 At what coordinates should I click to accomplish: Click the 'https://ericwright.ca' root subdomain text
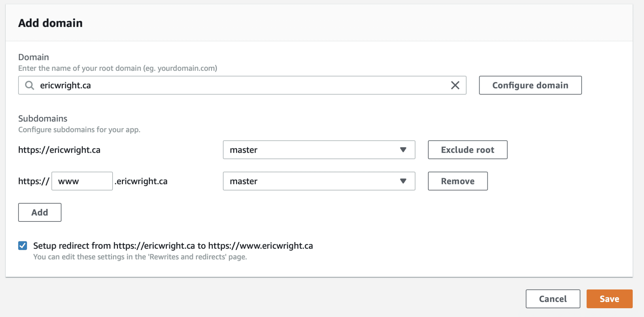click(x=59, y=150)
